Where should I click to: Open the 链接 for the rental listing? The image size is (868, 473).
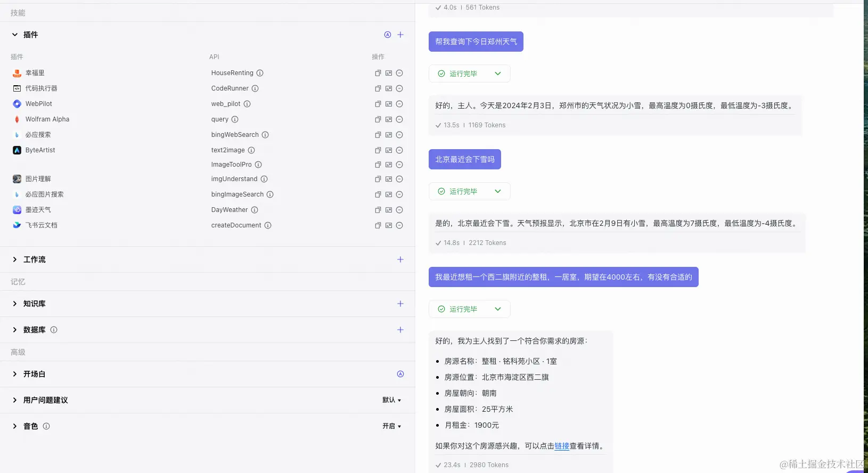pyautogui.click(x=562, y=446)
